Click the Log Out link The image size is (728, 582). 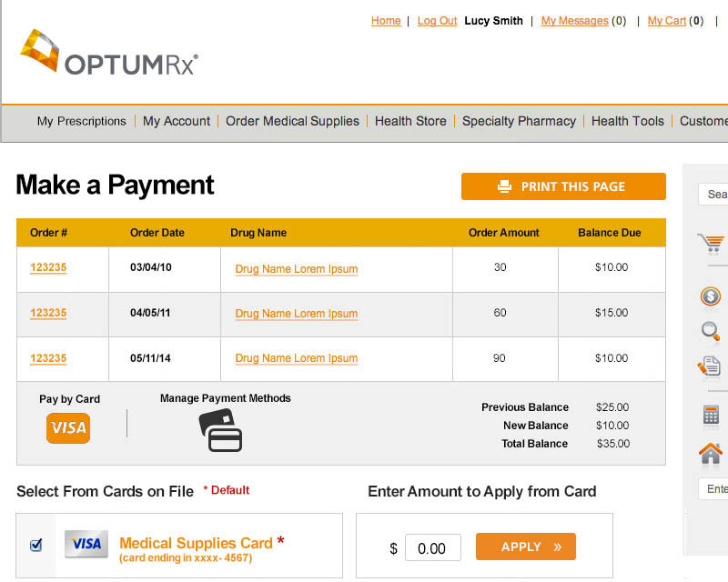(x=437, y=21)
